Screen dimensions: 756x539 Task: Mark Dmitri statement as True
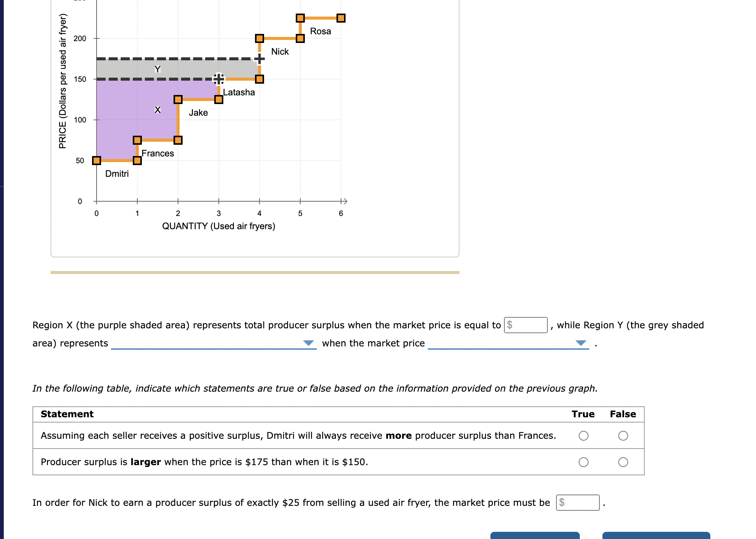pyautogui.click(x=583, y=436)
